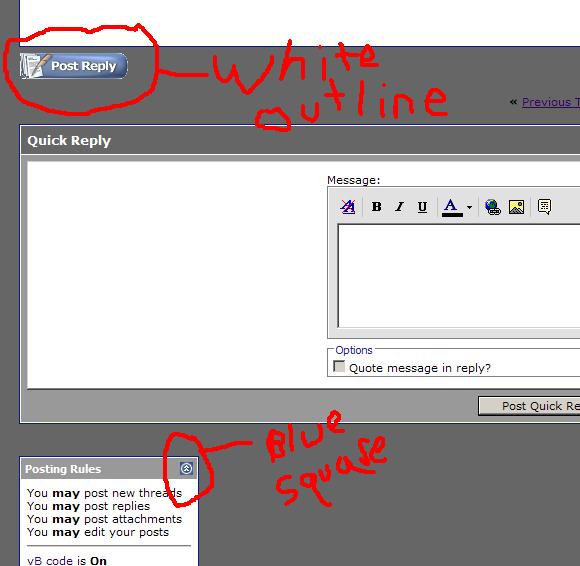This screenshot has width=580, height=566.
Task: Click inside the Message text area
Action: [x=459, y=276]
